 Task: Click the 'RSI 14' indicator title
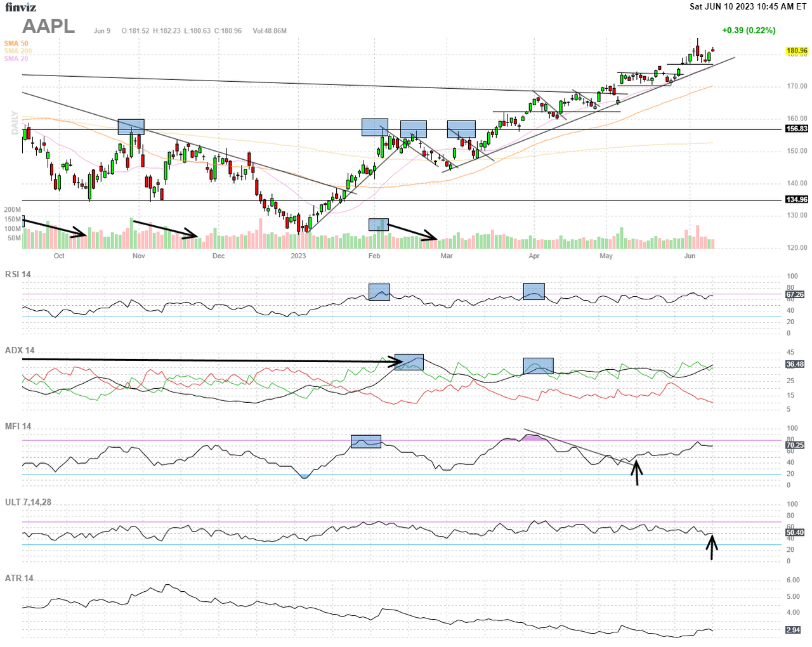tap(18, 274)
